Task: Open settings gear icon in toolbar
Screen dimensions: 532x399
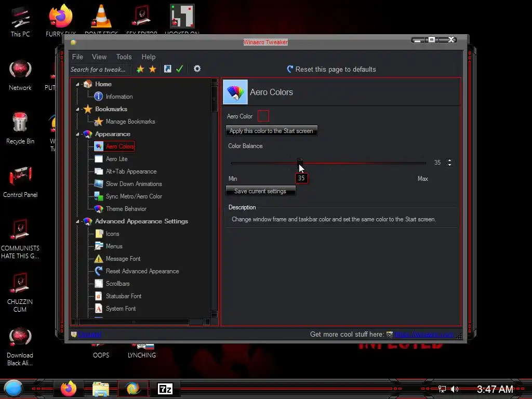Action: coord(197,69)
